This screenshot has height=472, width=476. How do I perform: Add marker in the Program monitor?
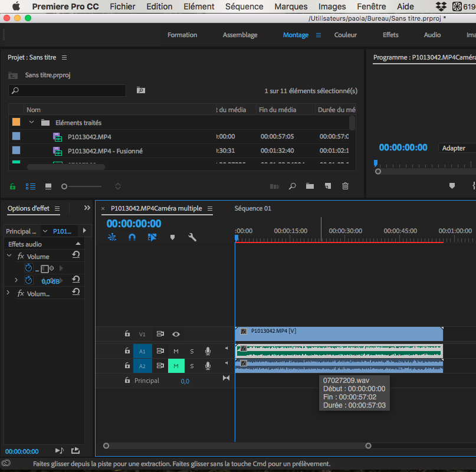(x=452, y=186)
